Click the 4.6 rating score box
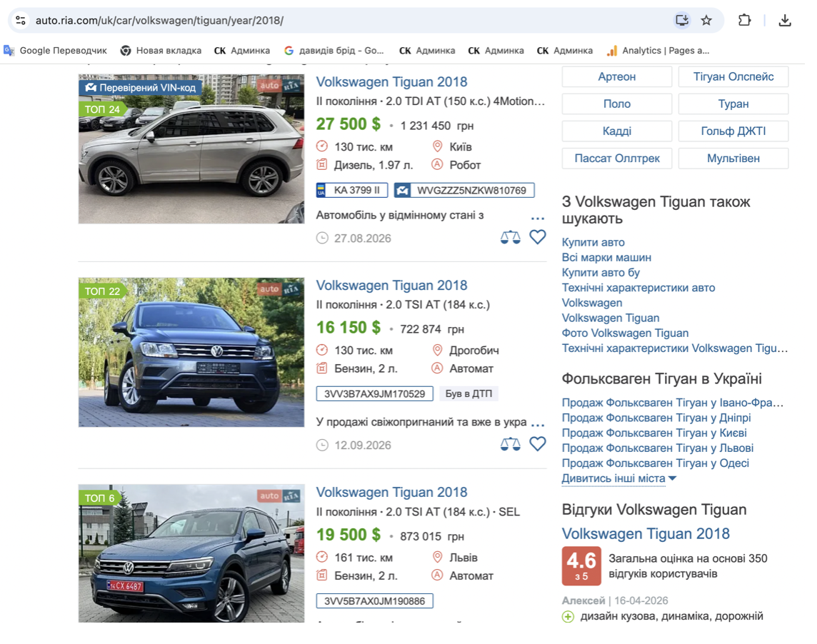817x644 pixels. click(x=581, y=566)
